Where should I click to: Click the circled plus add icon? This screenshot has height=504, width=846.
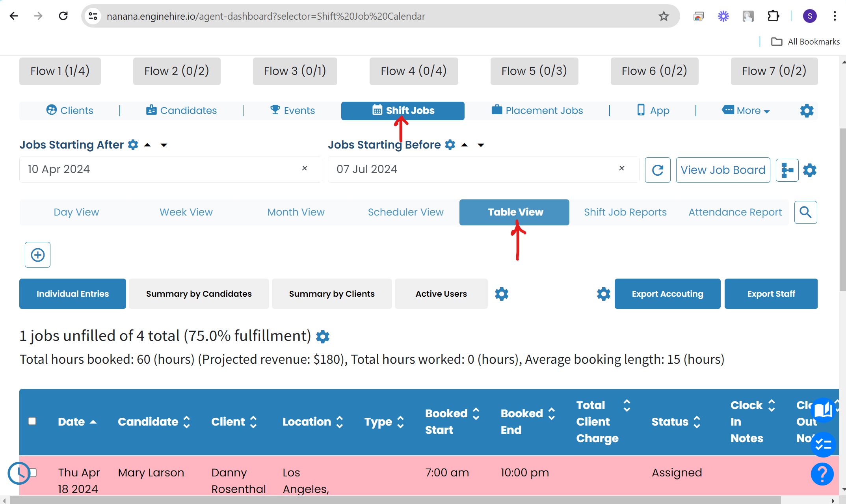click(x=38, y=255)
